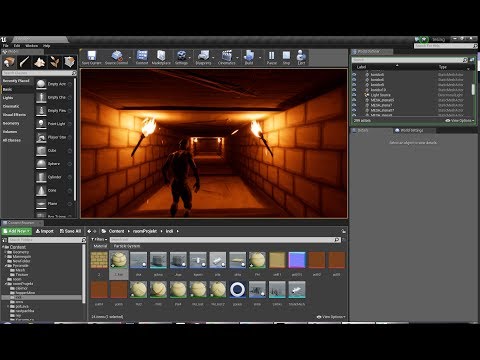Open Source Control from the toolbar
Image resolution: width=480 pixels, height=360 pixels.
(117, 56)
